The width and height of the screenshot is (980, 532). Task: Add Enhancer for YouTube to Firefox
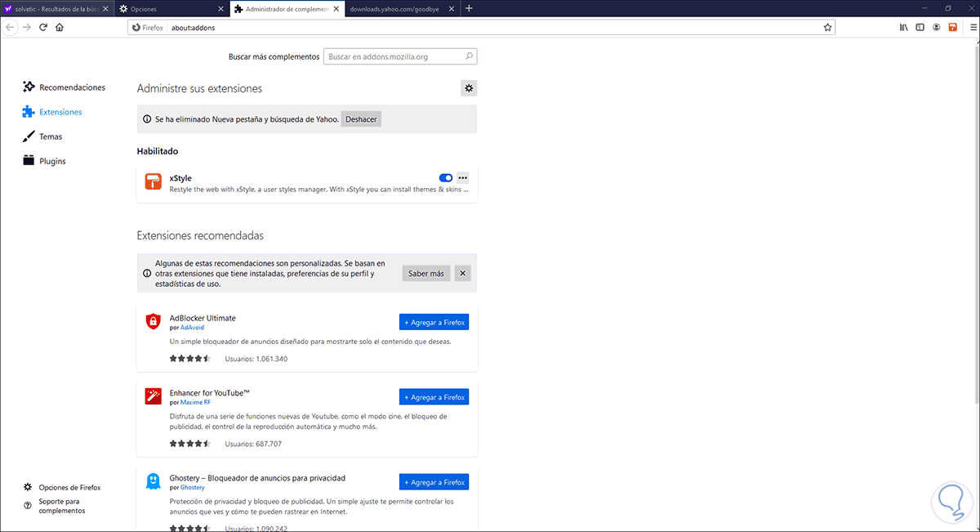tap(434, 397)
